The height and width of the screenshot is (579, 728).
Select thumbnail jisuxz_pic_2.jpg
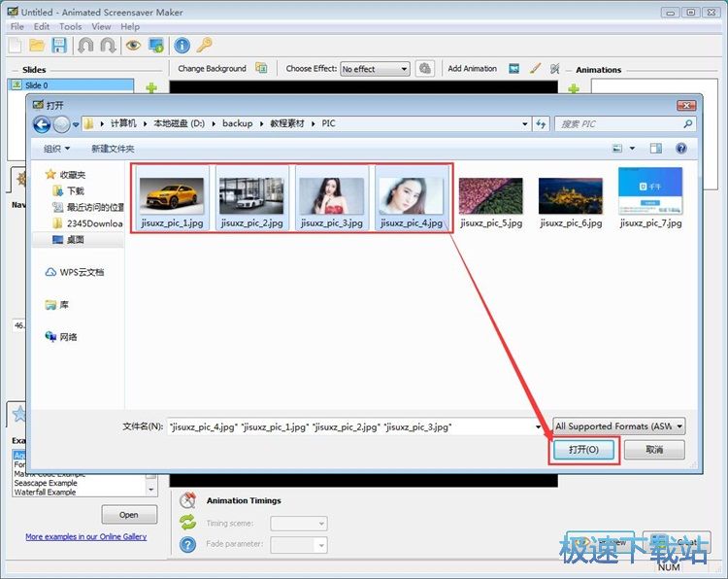[251, 197]
